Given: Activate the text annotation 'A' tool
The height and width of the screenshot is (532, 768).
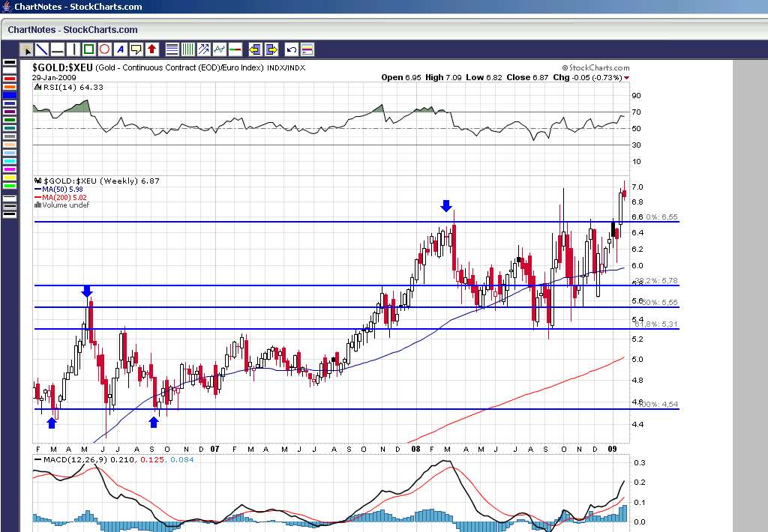Looking at the screenshot, I should (121, 49).
